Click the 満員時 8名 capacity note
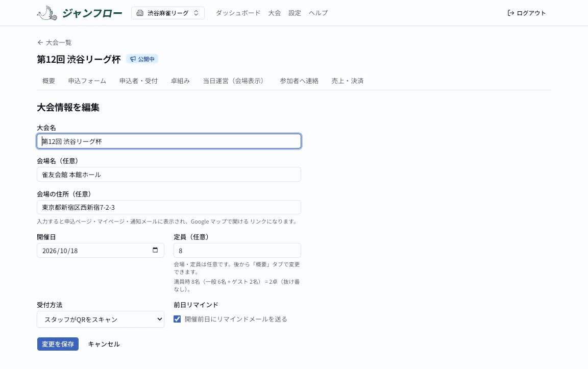The width and height of the screenshot is (588, 369). tap(237, 285)
